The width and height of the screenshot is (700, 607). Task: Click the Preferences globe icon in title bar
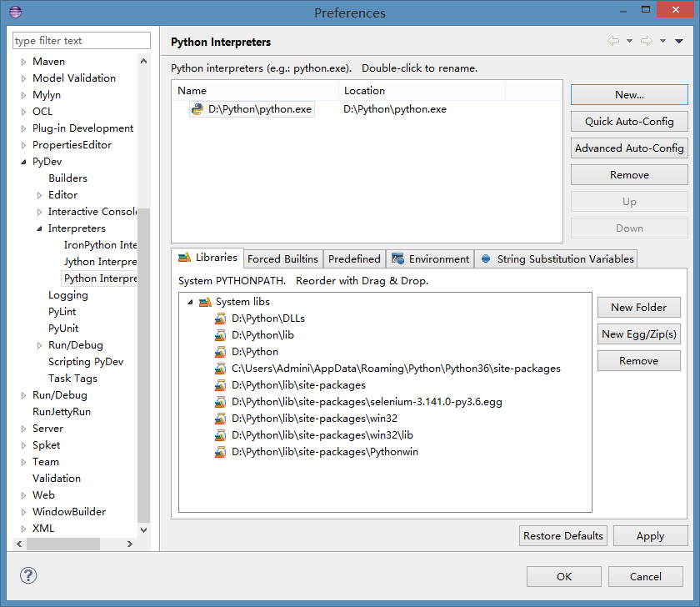pos(13,13)
